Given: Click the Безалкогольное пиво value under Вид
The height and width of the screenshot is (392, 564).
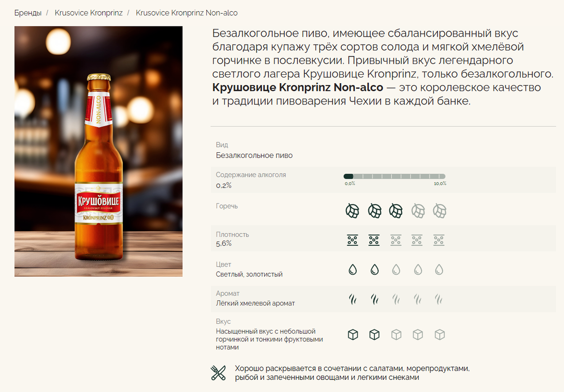Looking at the screenshot, I should click(x=254, y=155).
